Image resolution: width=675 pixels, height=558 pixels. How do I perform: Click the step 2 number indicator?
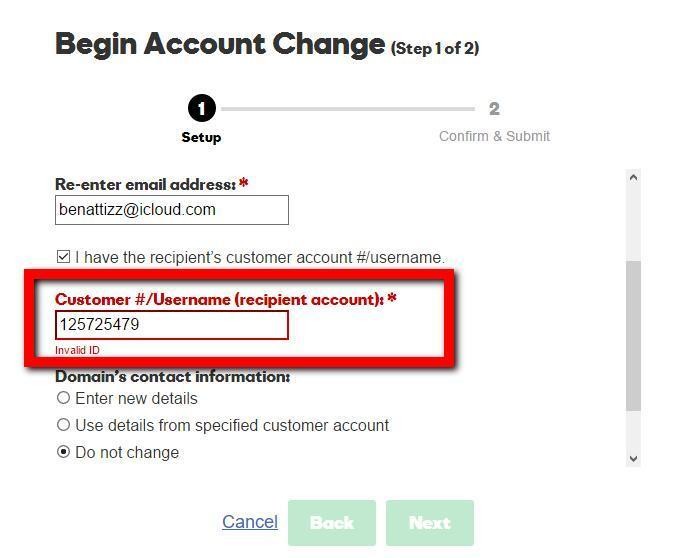click(x=494, y=109)
